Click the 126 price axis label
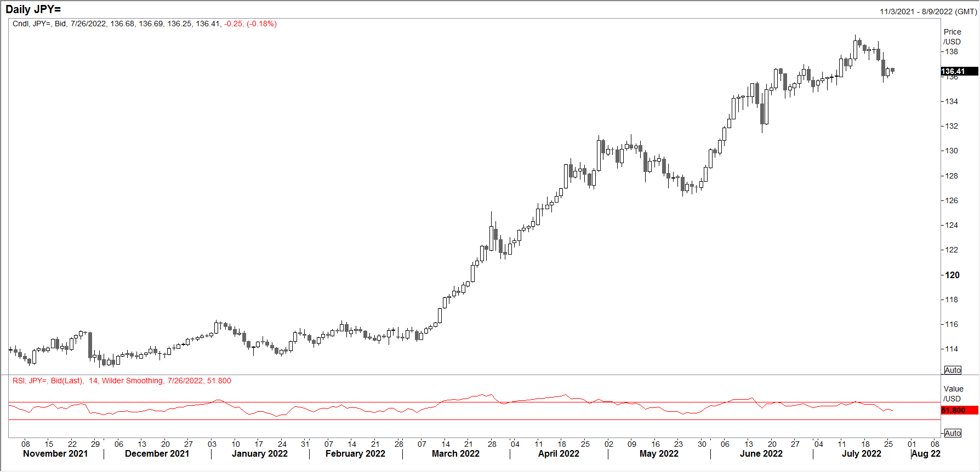The image size is (980, 472). point(951,200)
